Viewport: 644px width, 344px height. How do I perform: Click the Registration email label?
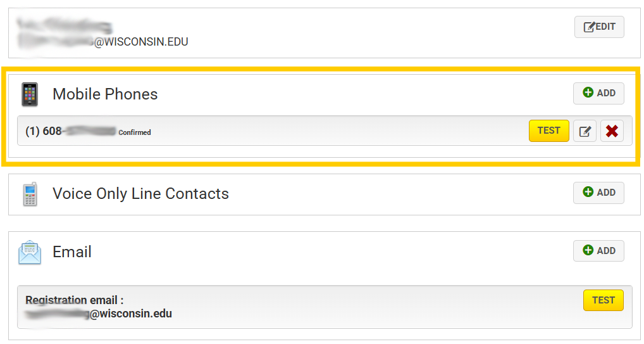pos(74,300)
